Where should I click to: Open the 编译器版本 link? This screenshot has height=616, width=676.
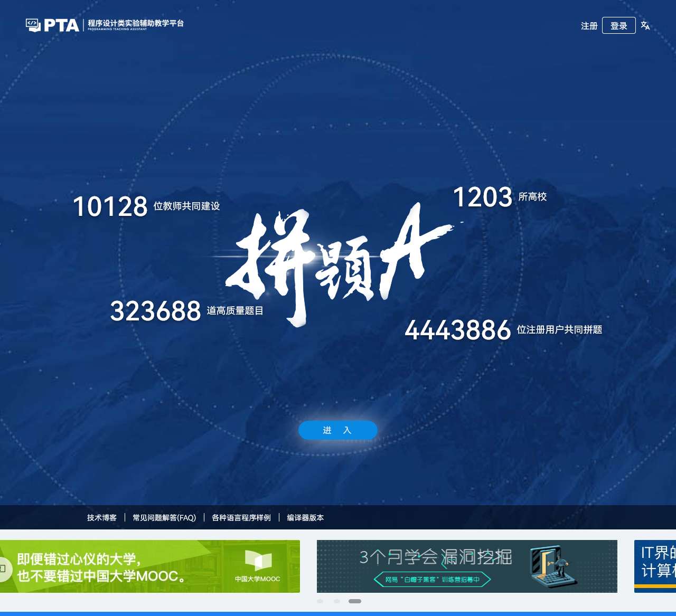tap(305, 518)
